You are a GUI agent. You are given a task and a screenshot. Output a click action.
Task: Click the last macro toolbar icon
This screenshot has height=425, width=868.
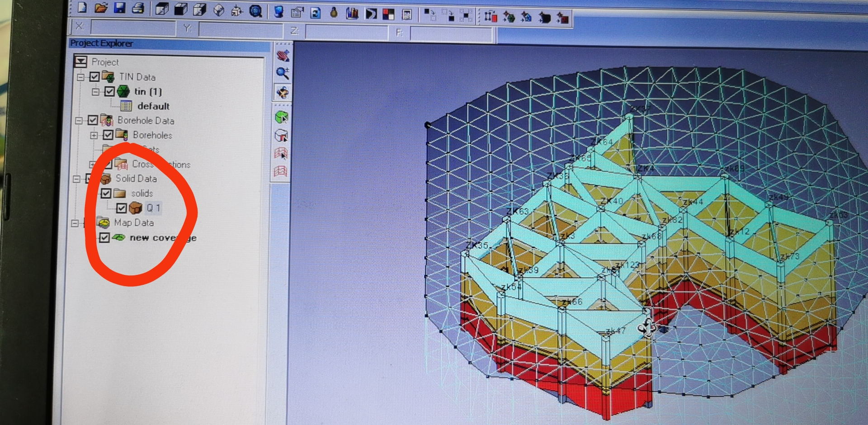point(562,19)
